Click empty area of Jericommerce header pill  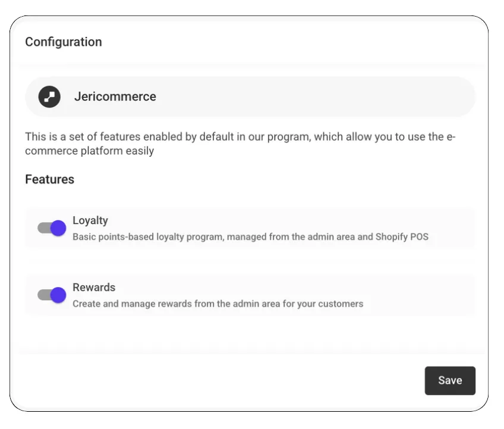click(327, 97)
